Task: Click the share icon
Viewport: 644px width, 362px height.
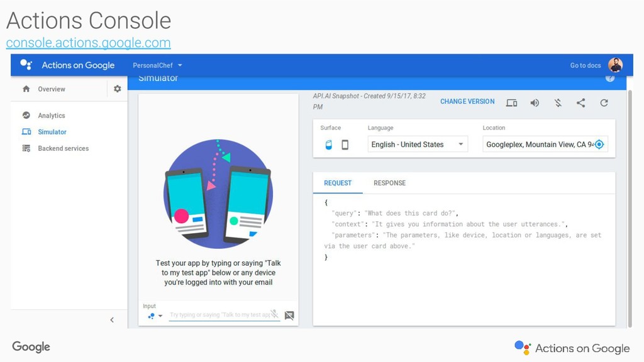Action: (x=580, y=102)
